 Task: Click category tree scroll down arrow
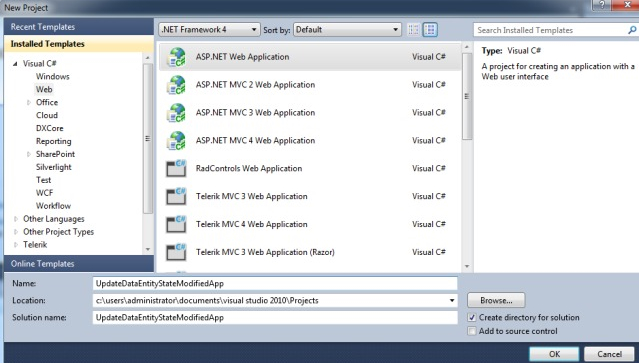pos(148,249)
